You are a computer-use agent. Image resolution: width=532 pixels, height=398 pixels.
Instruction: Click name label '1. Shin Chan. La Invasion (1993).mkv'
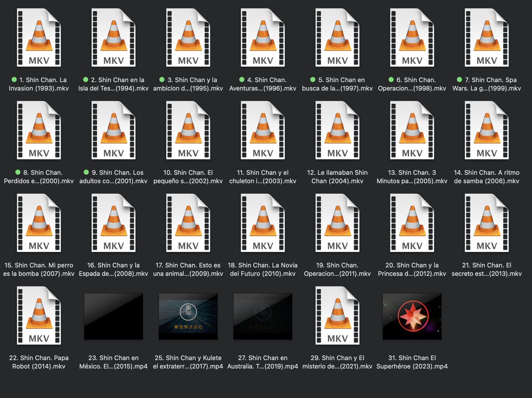pos(39,84)
